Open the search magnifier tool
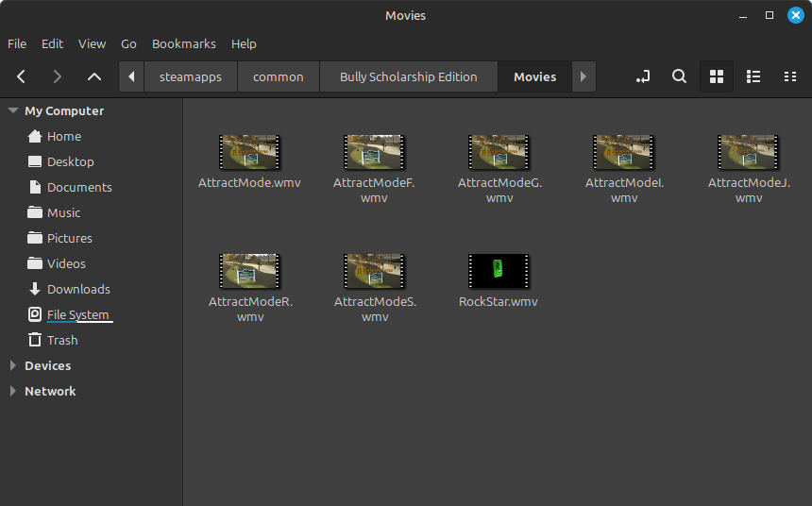This screenshot has width=812, height=506. click(679, 76)
